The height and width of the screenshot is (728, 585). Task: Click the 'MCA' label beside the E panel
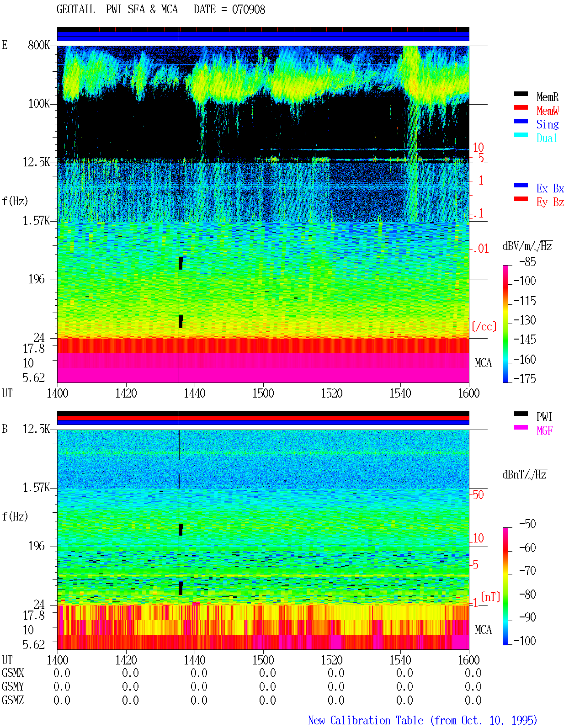(x=483, y=363)
